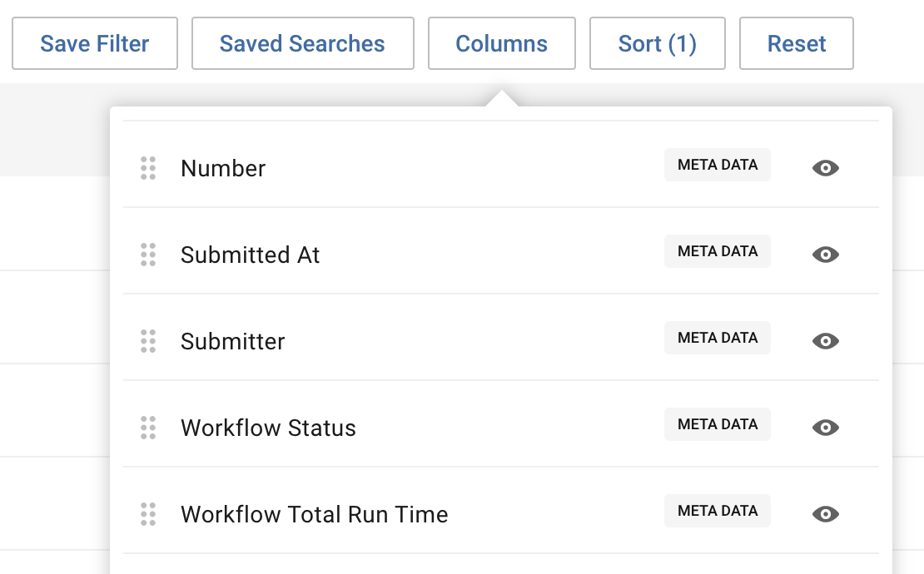Click the eye icon for Workflow Total Run Time
Screen dimensions: 924x574
click(x=825, y=514)
